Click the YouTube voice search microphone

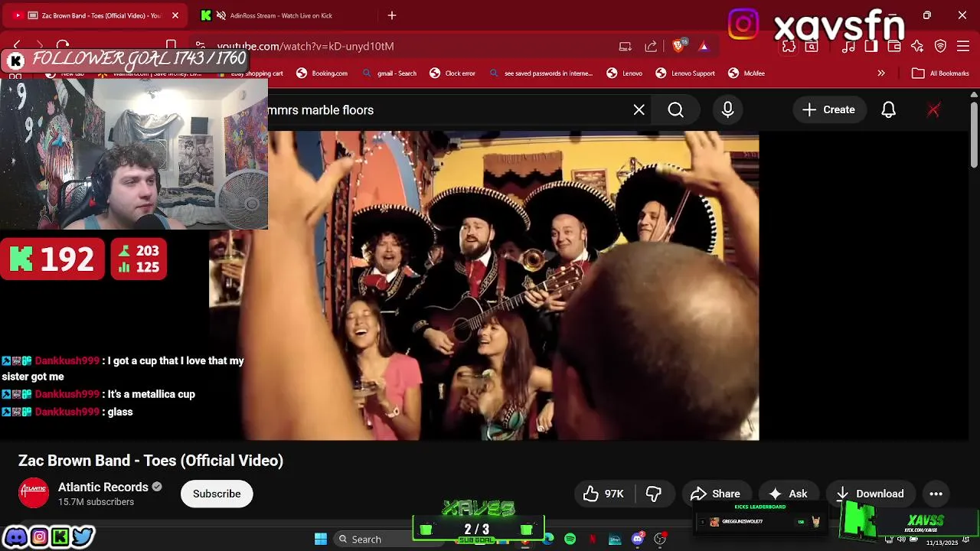click(x=728, y=110)
